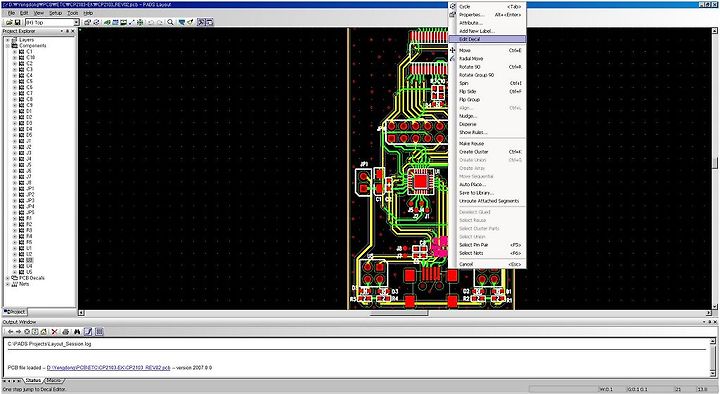Click the Undo arrow in main toolbar
This screenshot has width=720, height=394.
point(150,22)
